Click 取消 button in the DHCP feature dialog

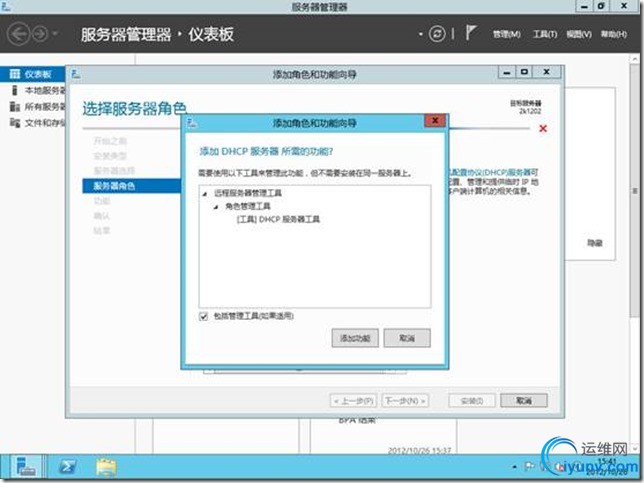407,338
